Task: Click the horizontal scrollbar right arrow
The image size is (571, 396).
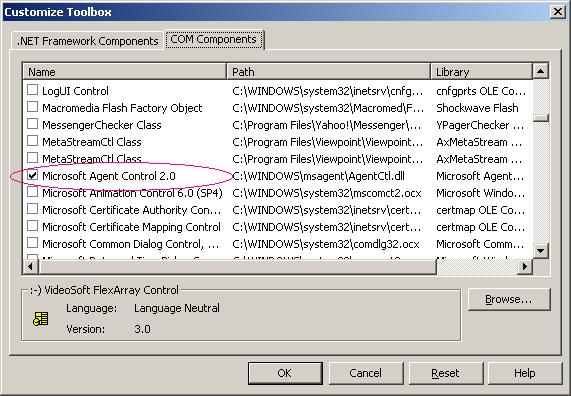Action: 525,266
